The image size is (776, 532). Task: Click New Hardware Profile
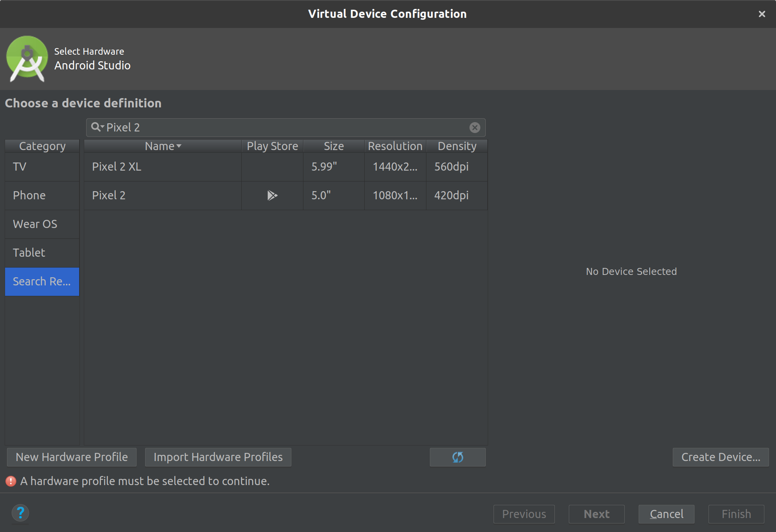click(71, 457)
